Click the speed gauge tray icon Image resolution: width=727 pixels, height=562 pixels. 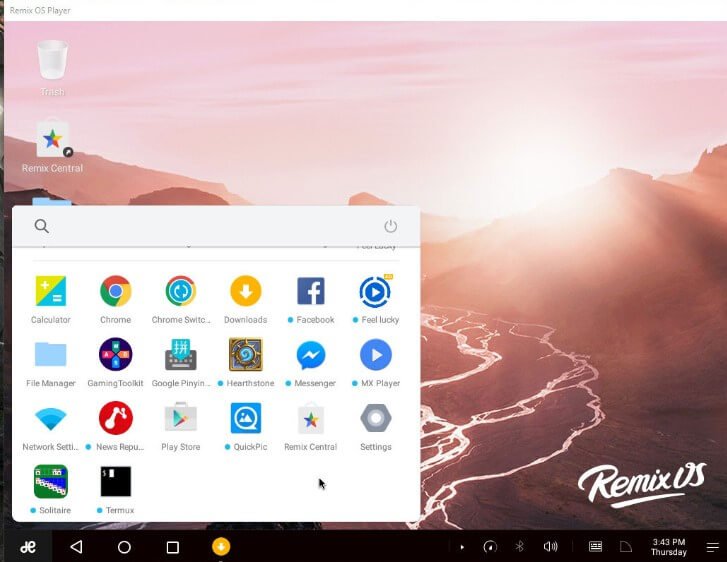(x=490, y=547)
